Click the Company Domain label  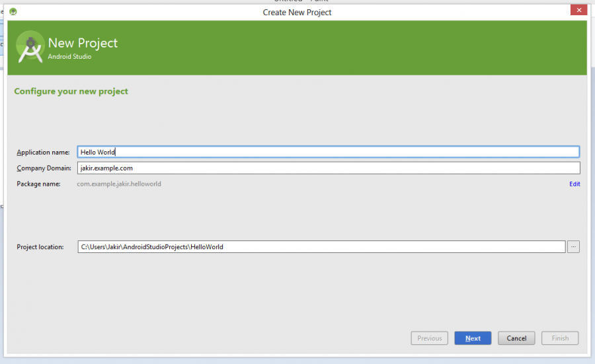[x=43, y=168]
